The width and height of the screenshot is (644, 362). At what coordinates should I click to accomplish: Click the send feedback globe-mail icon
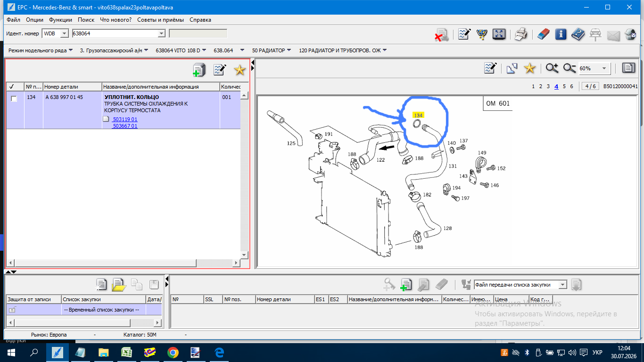click(630, 34)
